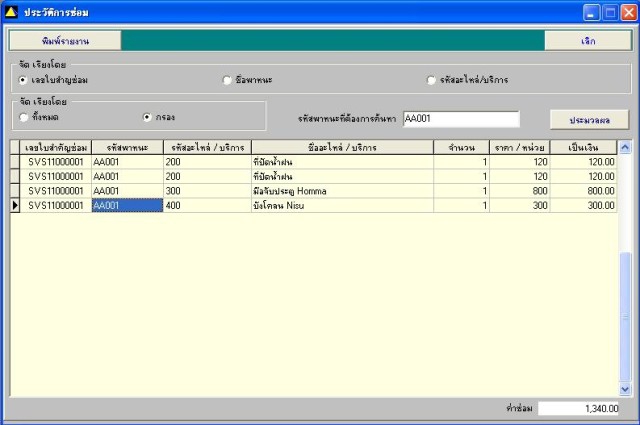Click the เลิก exit button
This screenshot has height=425, width=640.
pyautogui.click(x=588, y=41)
